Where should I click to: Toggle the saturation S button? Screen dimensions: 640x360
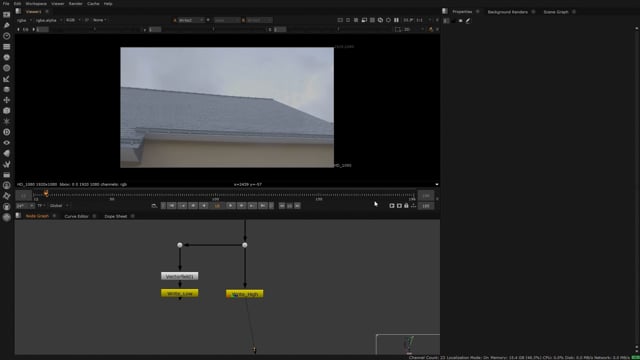(270, 29)
